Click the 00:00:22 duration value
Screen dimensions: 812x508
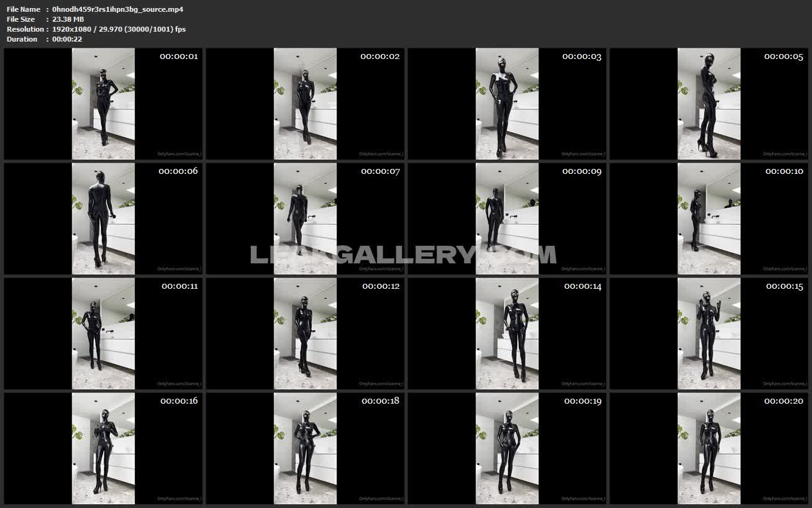point(67,39)
